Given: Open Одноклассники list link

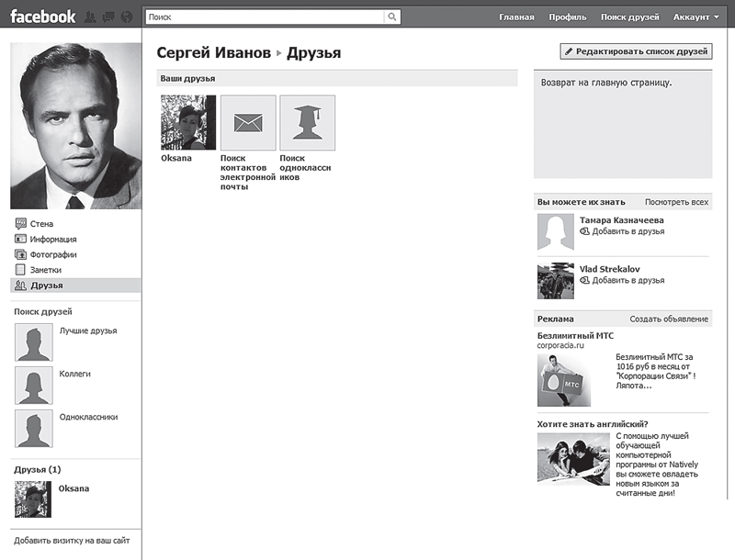Looking at the screenshot, I should (x=88, y=416).
